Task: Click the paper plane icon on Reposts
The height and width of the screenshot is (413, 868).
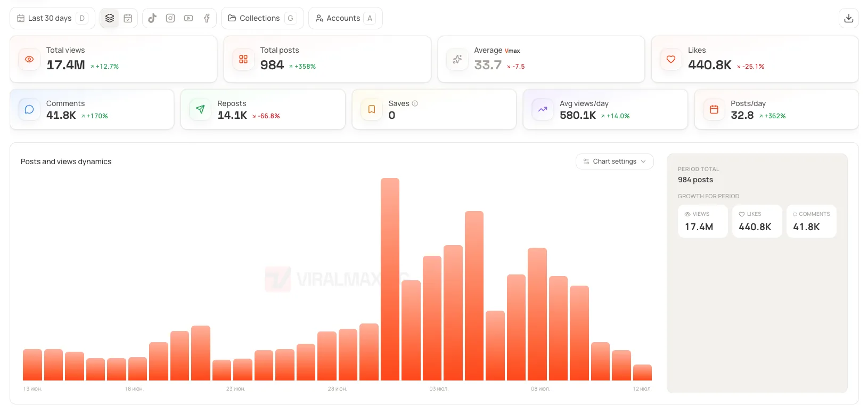Action: 200,109
